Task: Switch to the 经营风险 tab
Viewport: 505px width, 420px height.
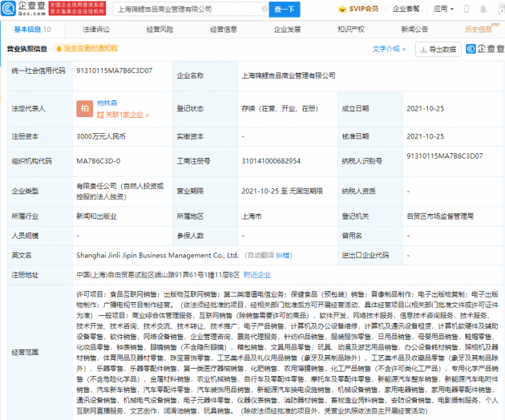Action: click(159, 29)
